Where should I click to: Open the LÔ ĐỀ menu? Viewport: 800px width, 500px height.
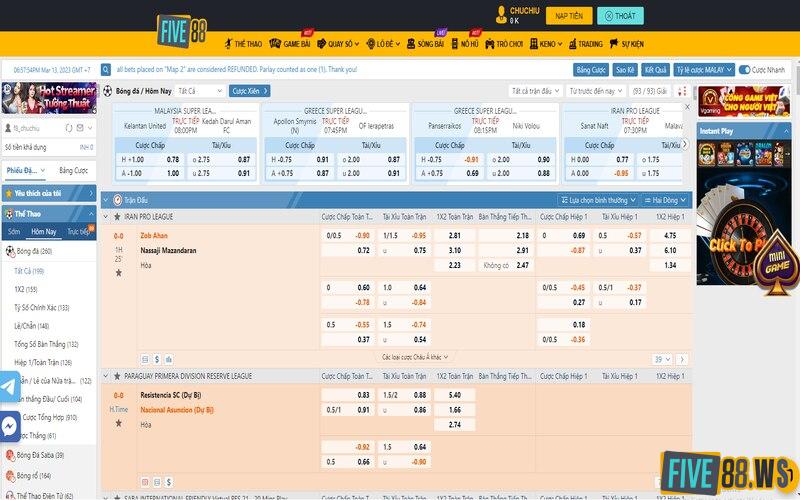click(x=383, y=44)
